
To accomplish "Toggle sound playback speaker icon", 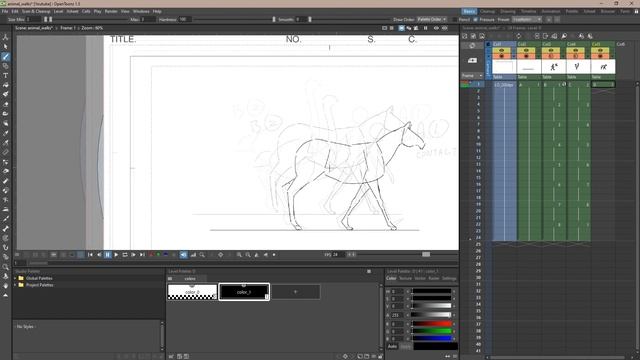I will (x=184, y=255).
